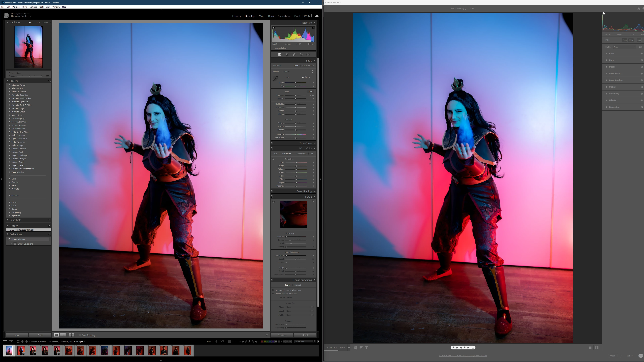
Task: Open the Masking tool
Action: [x=308, y=55]
